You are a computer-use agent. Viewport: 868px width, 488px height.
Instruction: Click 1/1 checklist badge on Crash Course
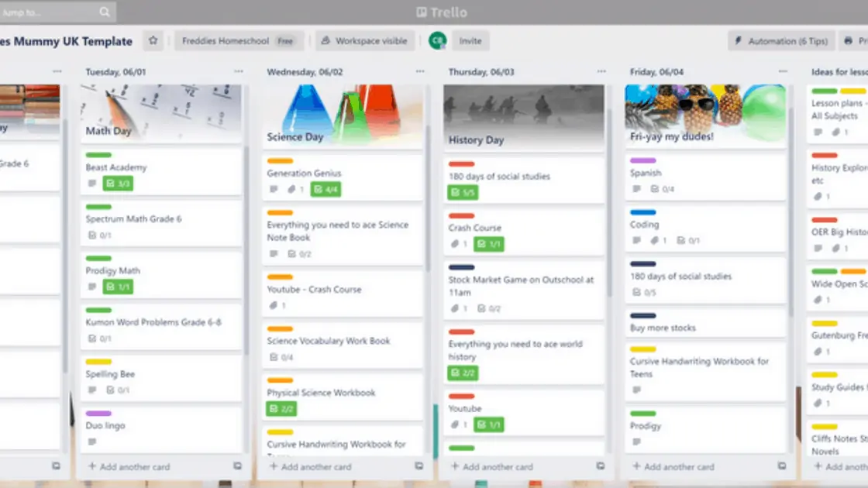[x=489, y=244]
